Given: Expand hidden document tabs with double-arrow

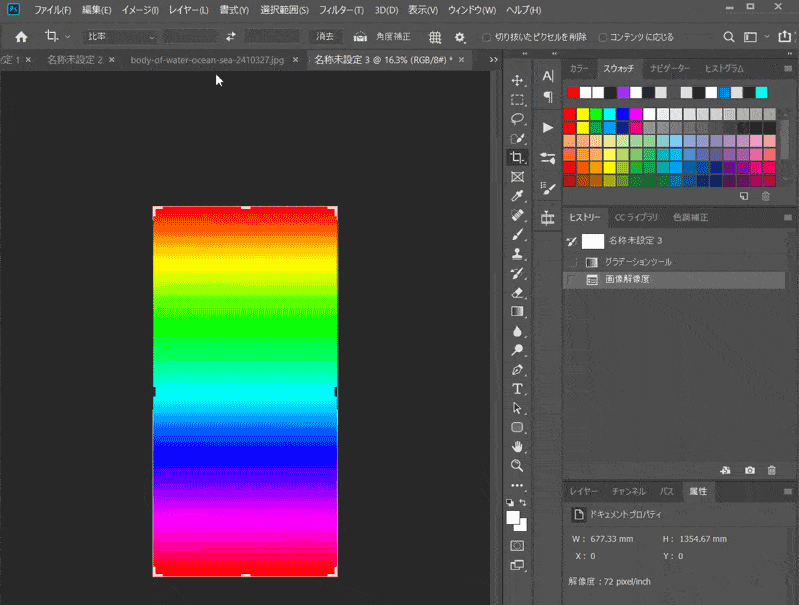Looking at the screenshot, I should (493, 60).
